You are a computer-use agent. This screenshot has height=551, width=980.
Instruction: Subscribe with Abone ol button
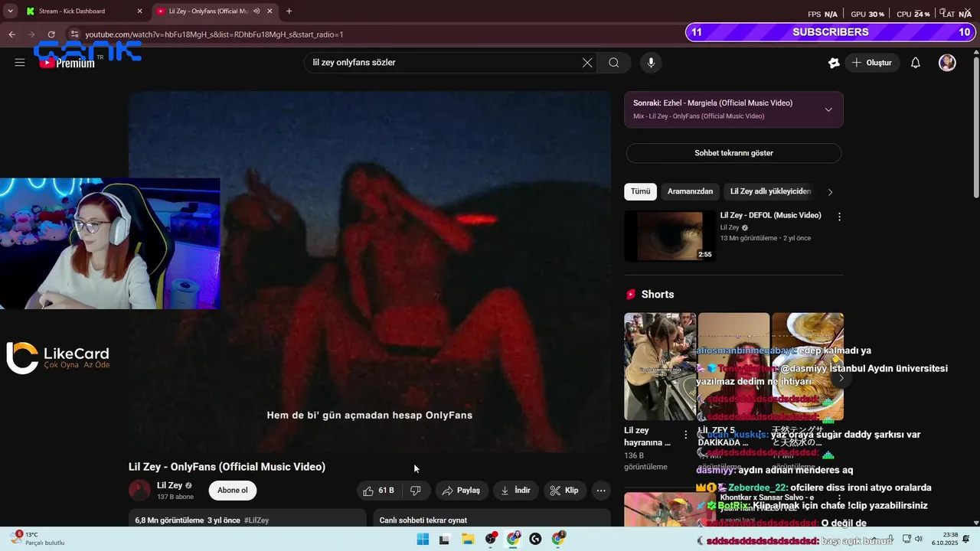tap(233, 491)
